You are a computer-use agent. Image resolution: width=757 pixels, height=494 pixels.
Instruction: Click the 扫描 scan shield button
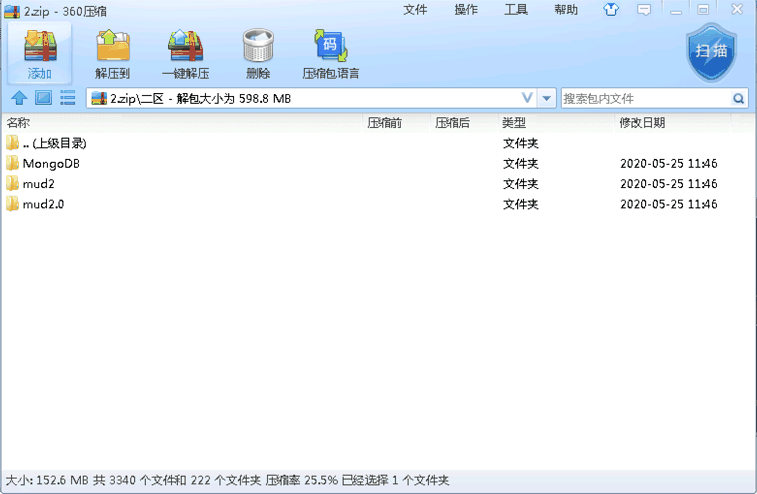[711, 52]
